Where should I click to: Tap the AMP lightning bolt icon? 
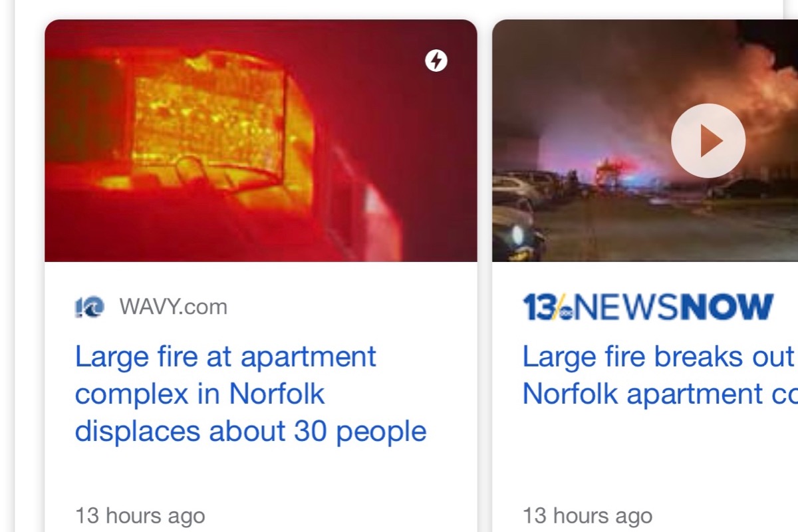[x=436, y=61]
